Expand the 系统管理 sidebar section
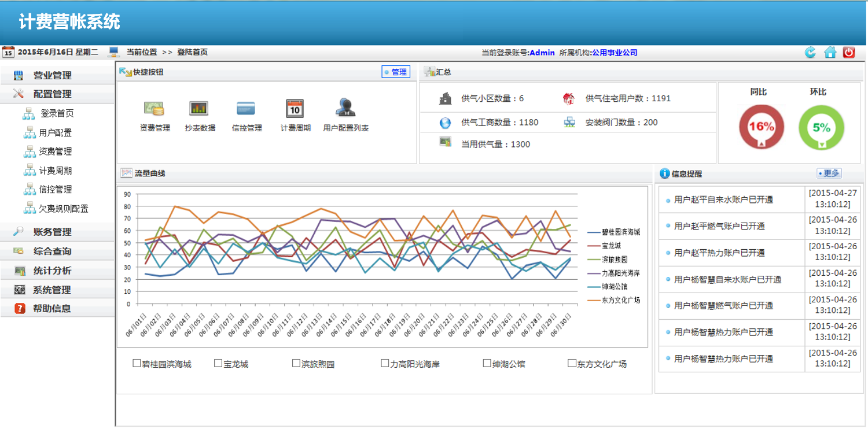The width and height of the screenshot is (868, 429). pyautogui.click(x=57, y=289)
